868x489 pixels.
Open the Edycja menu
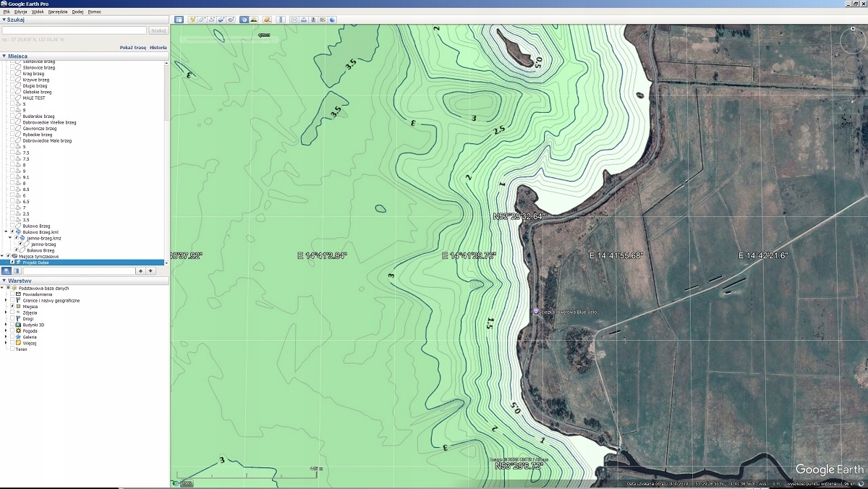[21, 12]
